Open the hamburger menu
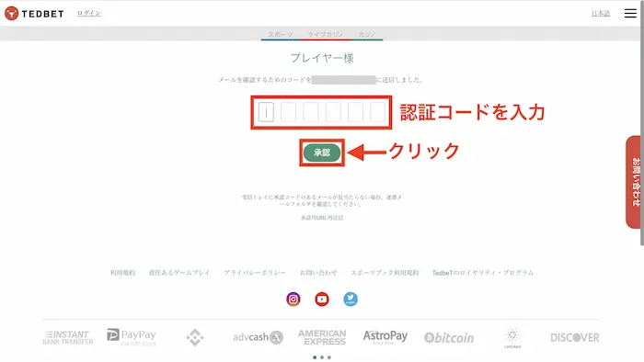Image resolution: width=644 pixels, height=362 pixels. (630, 13)
